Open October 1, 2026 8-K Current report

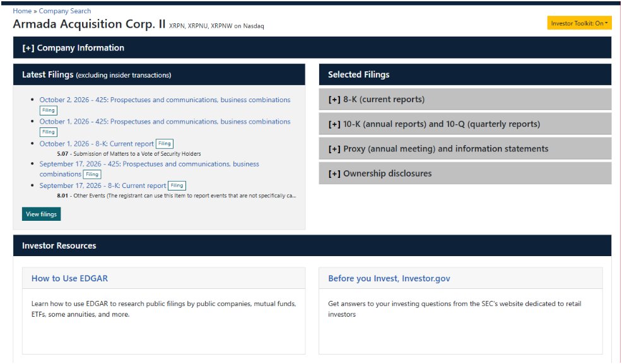(97, 144)
